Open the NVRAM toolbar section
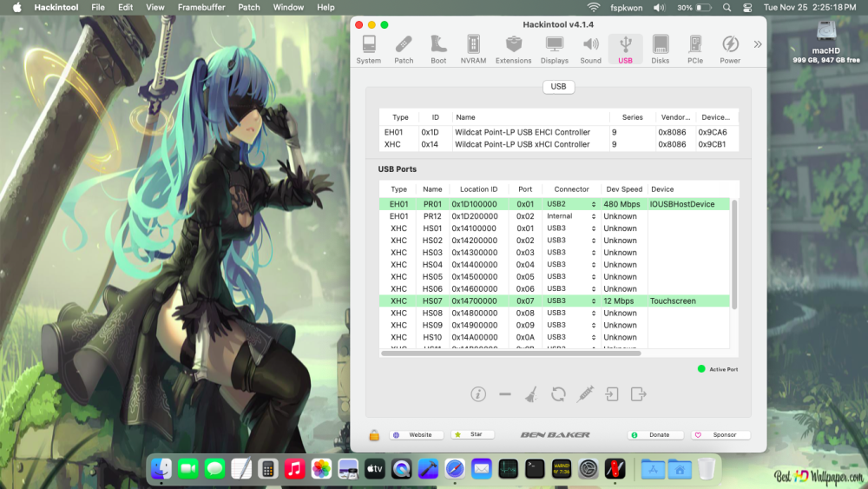This screenshot has height=489, width=868. (473, 50)
